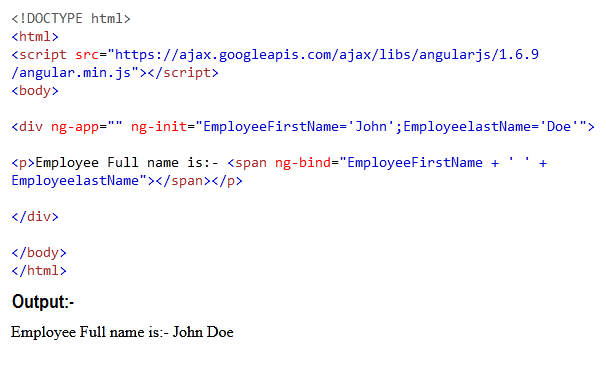Click the closing '</div>' tag
The width and height of the screenshot is (606, 372).
click(35, 217)
